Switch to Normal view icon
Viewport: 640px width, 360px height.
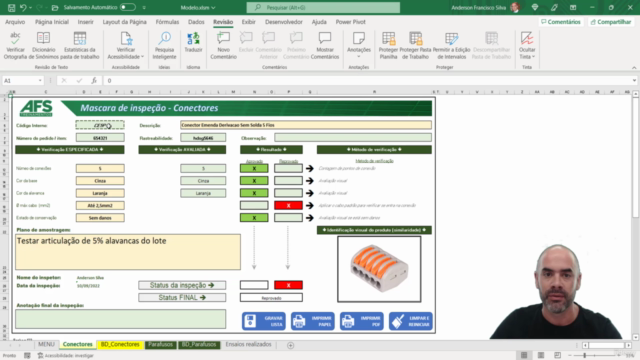pyautogui.click(x=524, y=356)
